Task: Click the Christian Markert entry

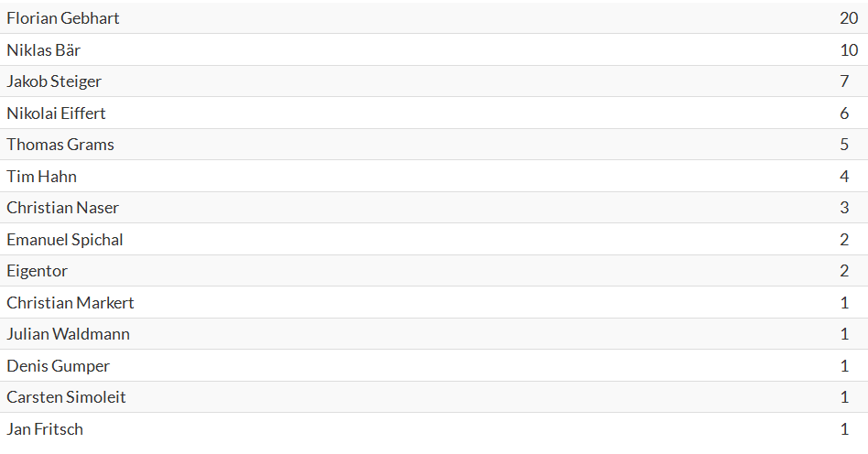Action: click(71, 303)
